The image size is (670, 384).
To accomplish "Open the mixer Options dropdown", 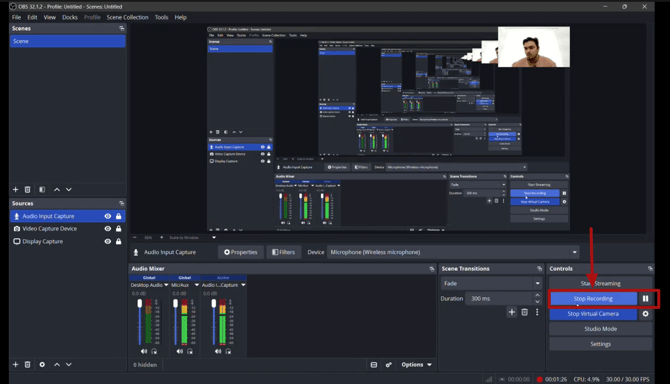I will click(x=416, y=365).
